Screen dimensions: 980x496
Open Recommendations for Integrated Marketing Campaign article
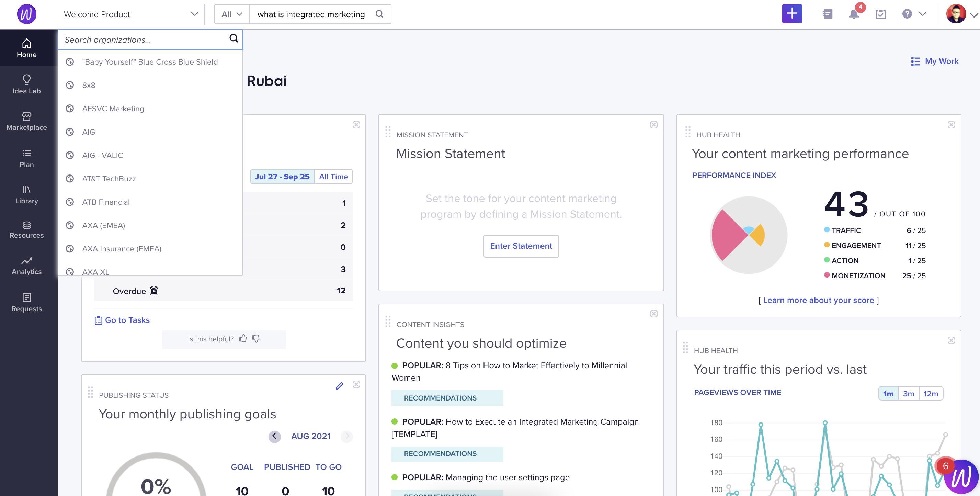click(447, 454)
